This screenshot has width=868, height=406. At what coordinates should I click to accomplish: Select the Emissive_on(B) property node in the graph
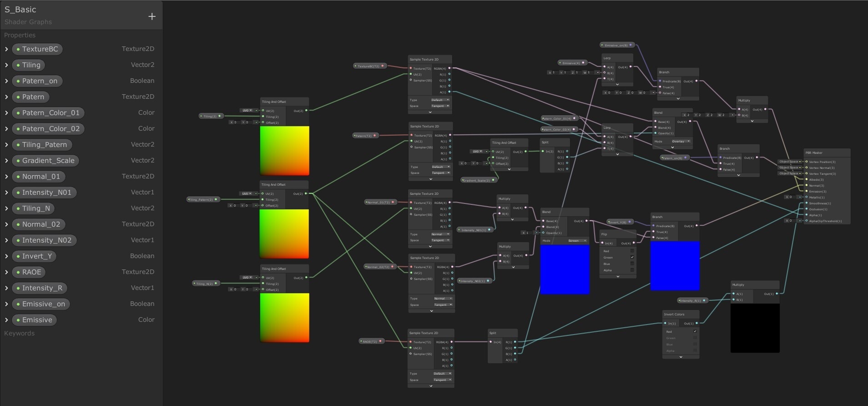617,45
